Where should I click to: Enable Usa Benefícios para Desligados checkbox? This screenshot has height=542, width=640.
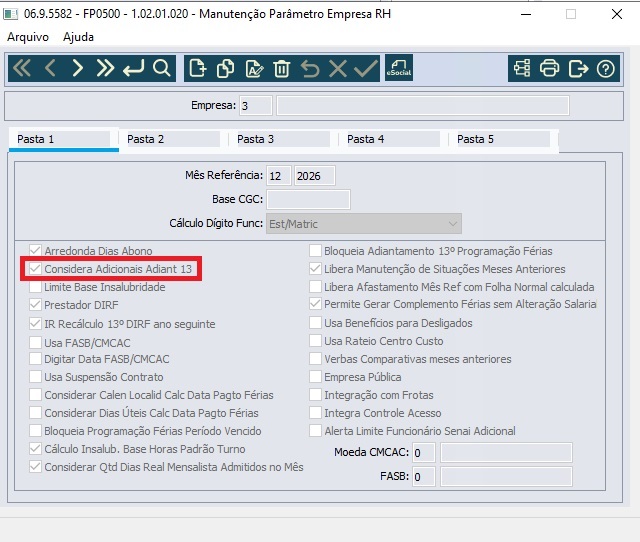(x=315, y=323)
